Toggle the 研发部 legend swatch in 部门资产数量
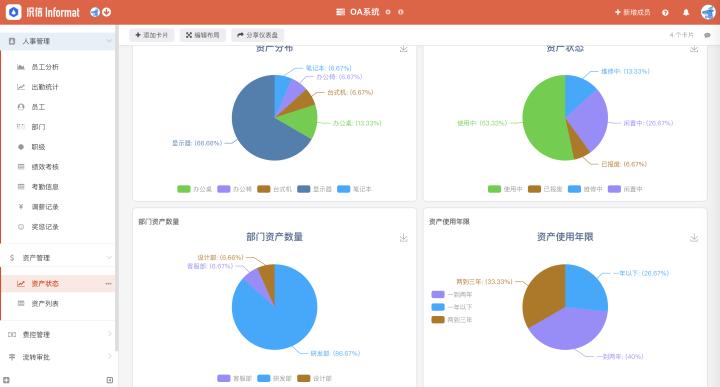Screen dimensions: 720x387 [x=264, y=378]
